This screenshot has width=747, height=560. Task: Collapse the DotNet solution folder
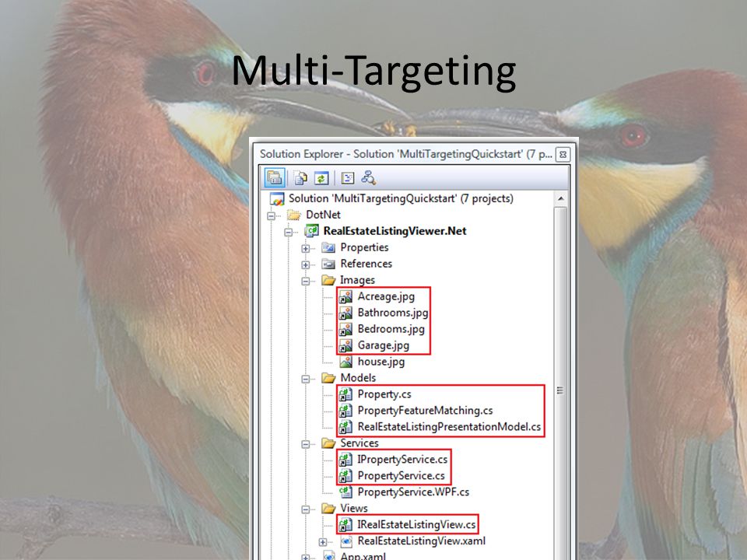click(x=271, y=215)
